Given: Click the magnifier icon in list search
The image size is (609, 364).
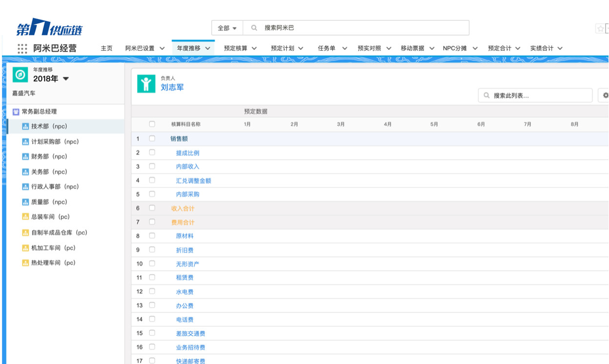Looking at the screenshot, I should (x=487, y=96).
